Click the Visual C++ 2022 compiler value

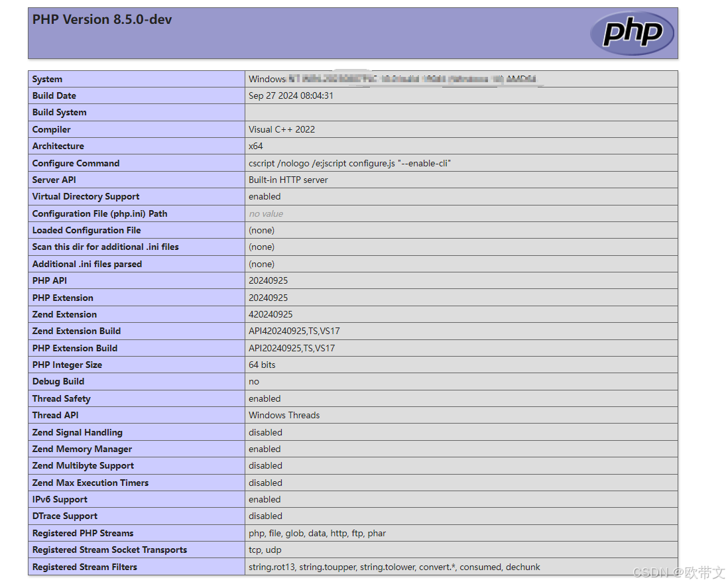(281, 129)
